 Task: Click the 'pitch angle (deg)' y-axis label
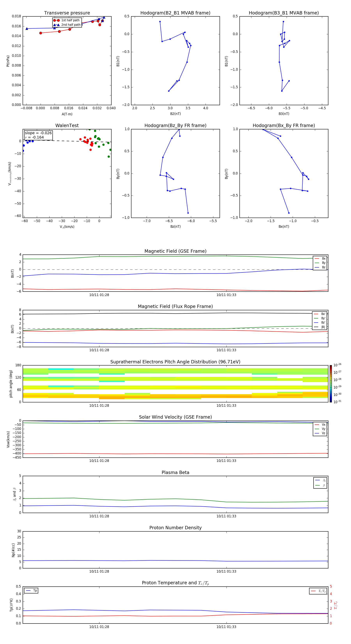[x=11, y=384]
